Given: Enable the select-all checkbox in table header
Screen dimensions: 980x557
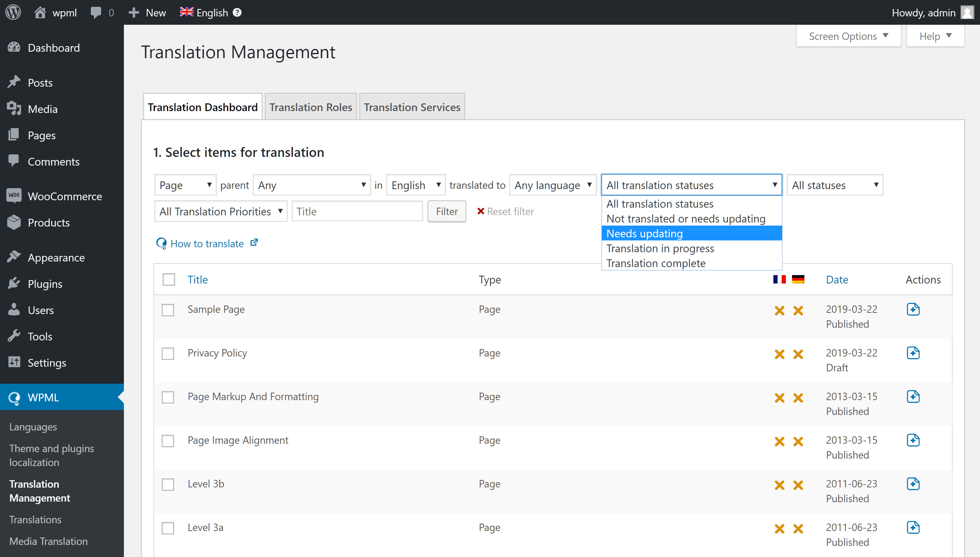Looking at the screenshot, I should tap(169, 279).
